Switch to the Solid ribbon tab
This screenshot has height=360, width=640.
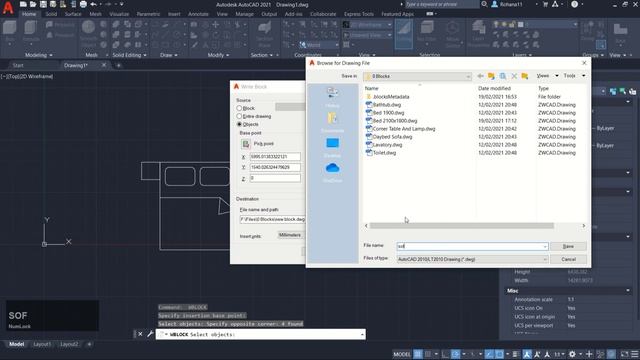pyautogui.click(x=51, y=14)
